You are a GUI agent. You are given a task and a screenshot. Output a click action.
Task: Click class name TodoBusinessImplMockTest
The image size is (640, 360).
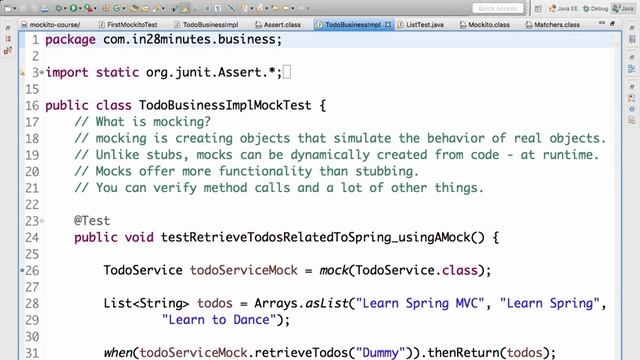(x=225, y=105)
